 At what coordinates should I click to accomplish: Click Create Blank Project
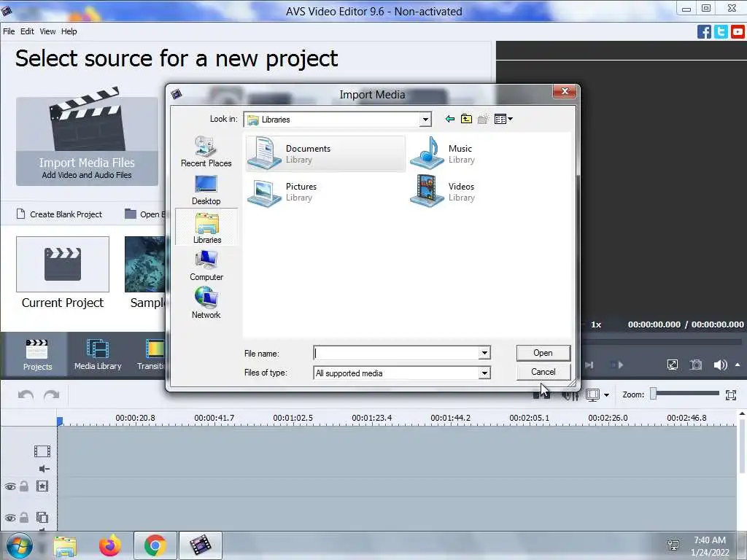tap(60, 214)
